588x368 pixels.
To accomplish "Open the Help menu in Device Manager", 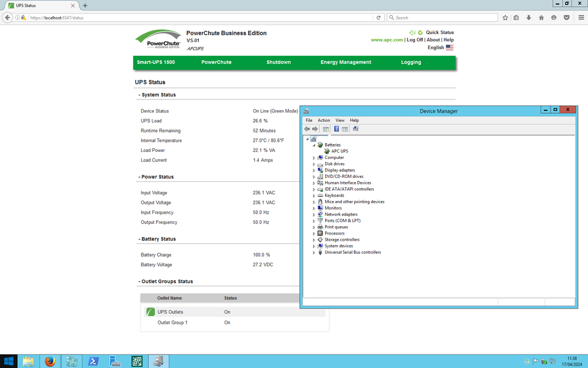I will click(x=355, y=120).
